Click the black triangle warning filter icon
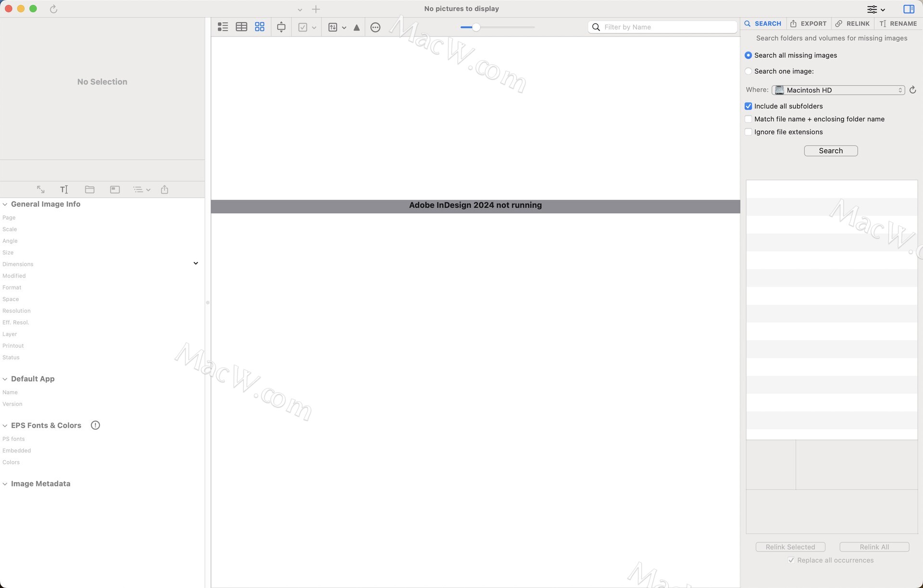923x588 pixels. pos(357,27)
